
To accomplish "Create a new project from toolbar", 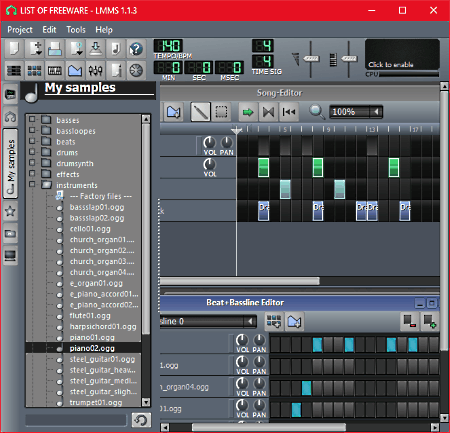I will pyautogui.click(x=14, y=49).
